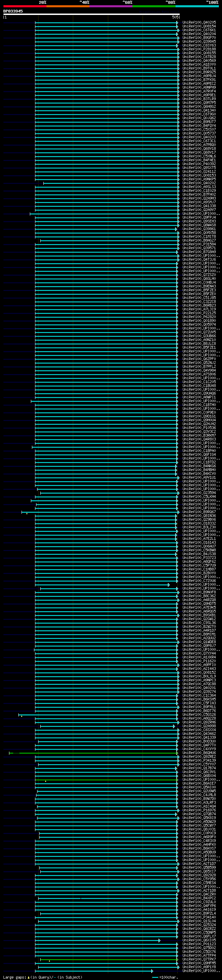Select hit label UniRef100_B9RQ67
222x980 pixels.
pyautogui.click(x=199, y=512)
